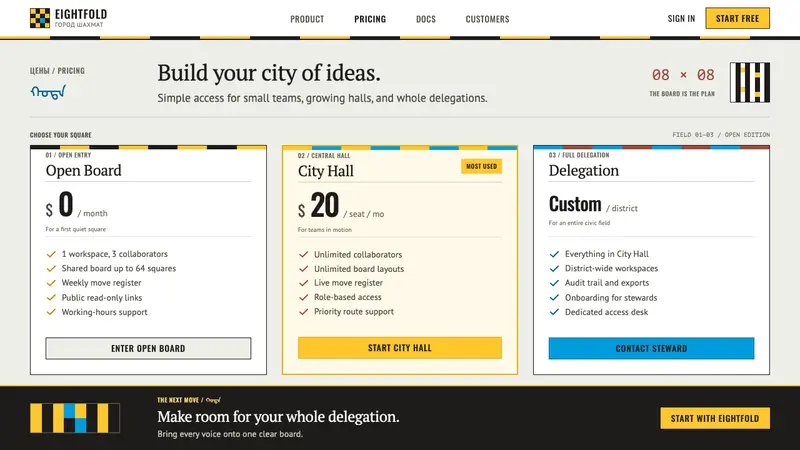The height and width of the screenshot is (450, 800).
Task: Click the Enter Open Board button
Action: [148, 348]
